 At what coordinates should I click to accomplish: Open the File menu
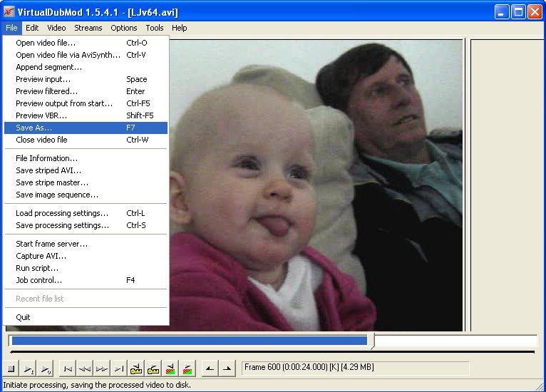11,28
